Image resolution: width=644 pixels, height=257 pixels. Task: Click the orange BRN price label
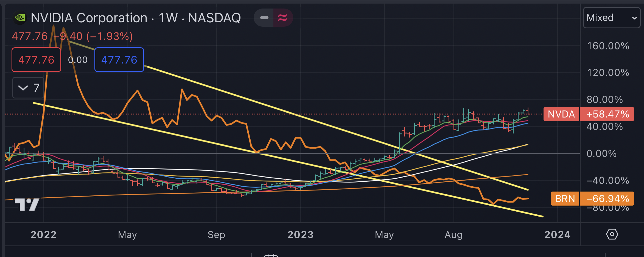(592, 199)
